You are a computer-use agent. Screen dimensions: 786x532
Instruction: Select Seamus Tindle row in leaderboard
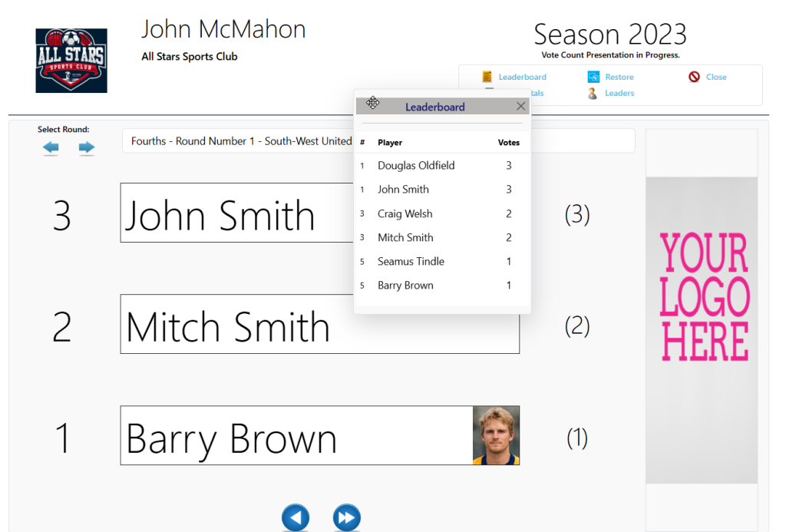(x=442, y=261)
